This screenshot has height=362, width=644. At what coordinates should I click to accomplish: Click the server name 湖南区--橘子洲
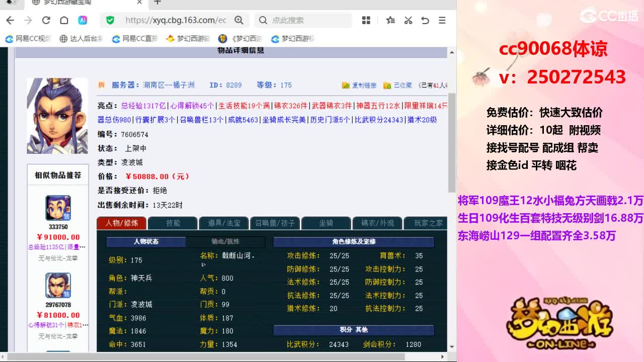coord(169,85)
